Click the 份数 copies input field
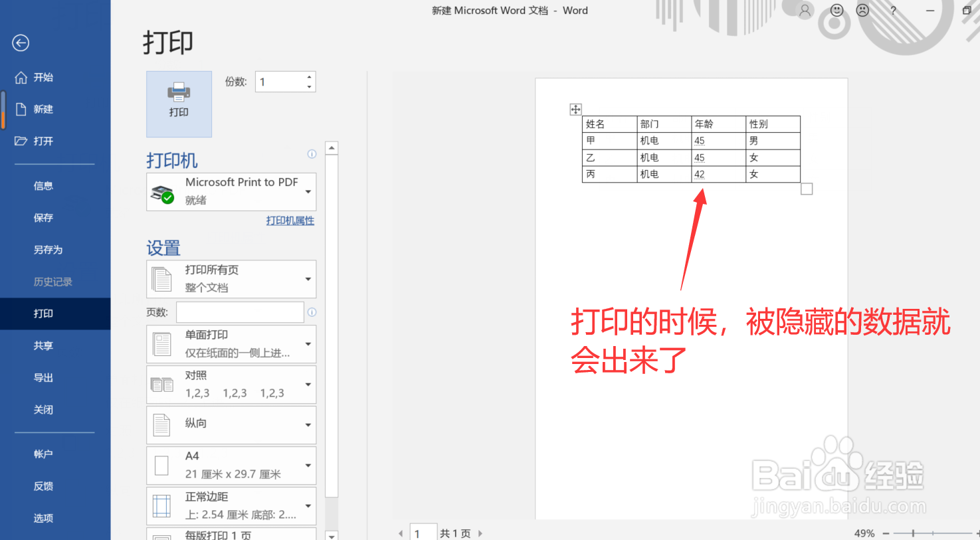The height and width of the screenshot is (540, 980). pyautogui.click(x=280, y=82)
